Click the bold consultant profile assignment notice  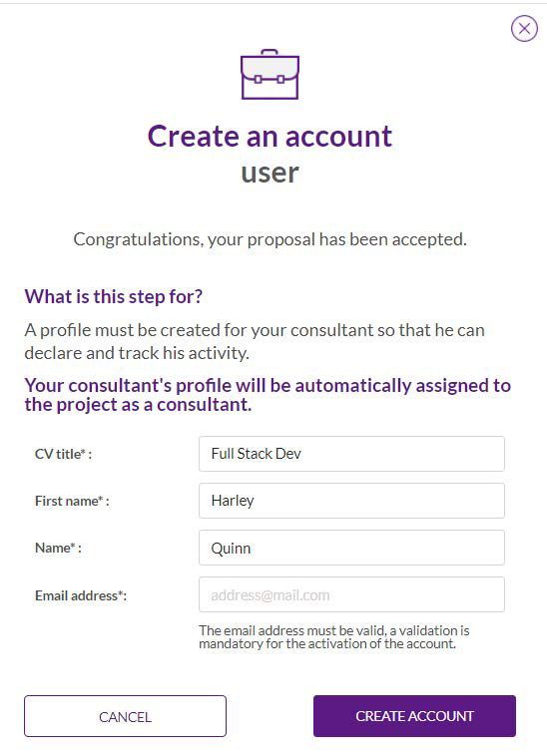point(268,395)
